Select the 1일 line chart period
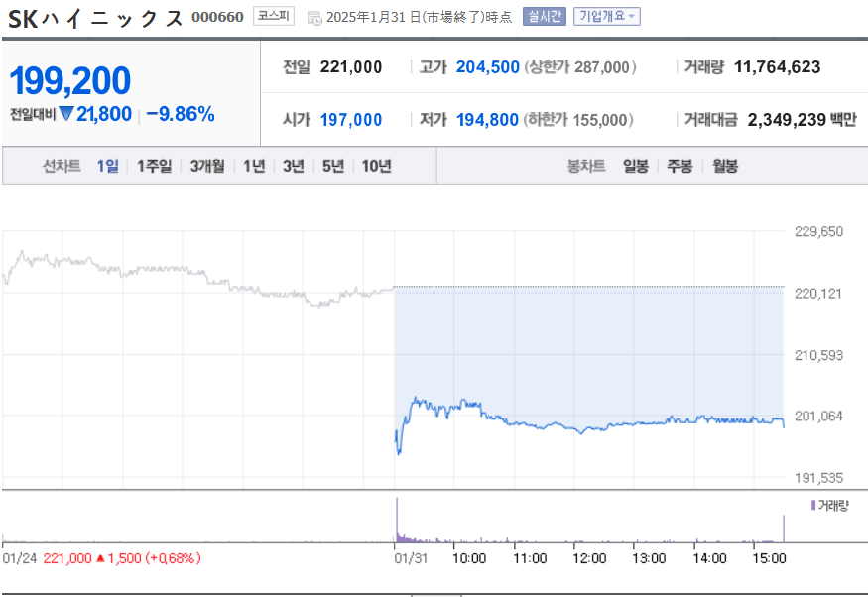This screenshot has height=597, width=868. 107,166
